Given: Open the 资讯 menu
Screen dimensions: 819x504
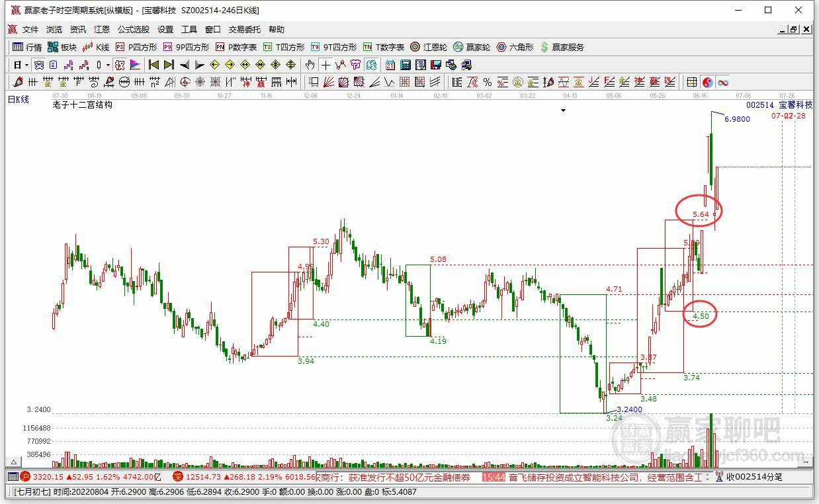Looking at the screenshot, I should point(78,30).
